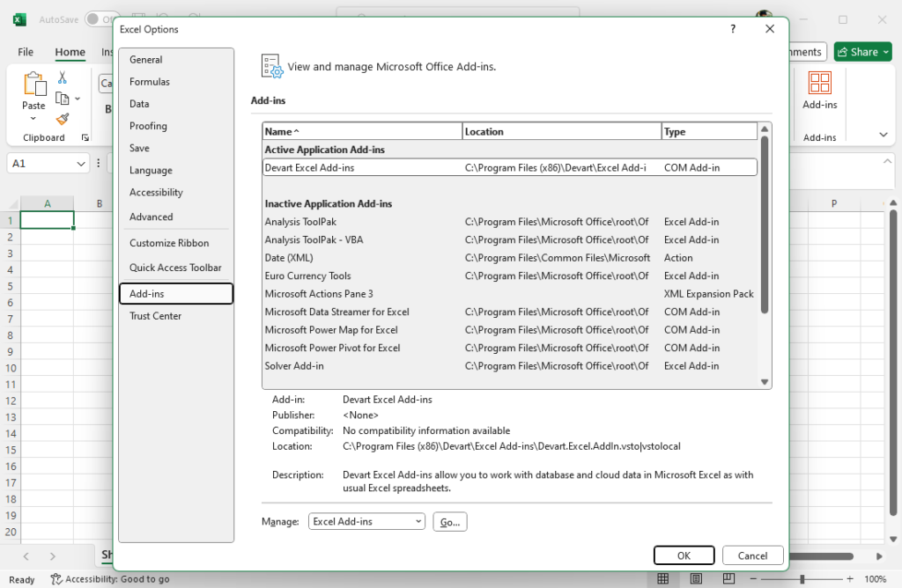Click the 100% zoom level text
This screenshot has width=902, height=588.
pos(875,579)
